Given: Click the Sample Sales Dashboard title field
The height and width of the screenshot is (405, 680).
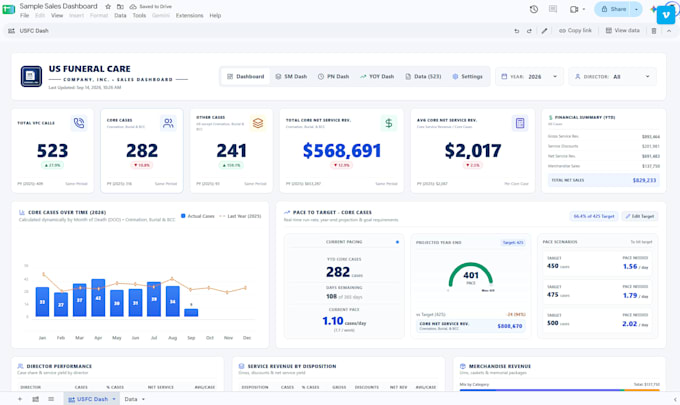Looking at the screenshot, I should (59, 6).
